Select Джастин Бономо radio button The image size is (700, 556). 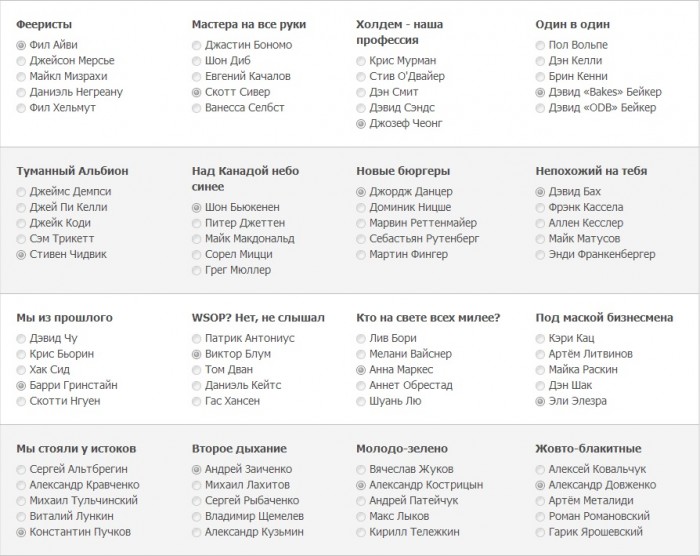[x=197, y=45]
